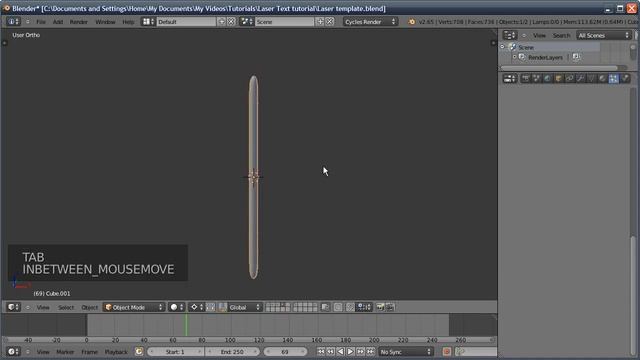
Task: Open the 3D View editor type selector
Action: 13,307
